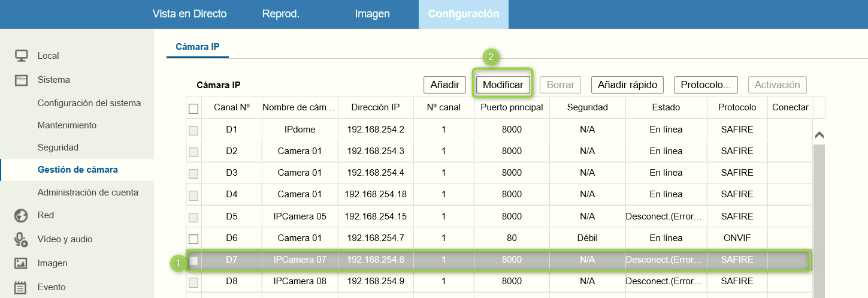Click IP address 192.168.254.18
This screenshot has height=298, width=868.
pyautogui.click(x=376, y=194)
